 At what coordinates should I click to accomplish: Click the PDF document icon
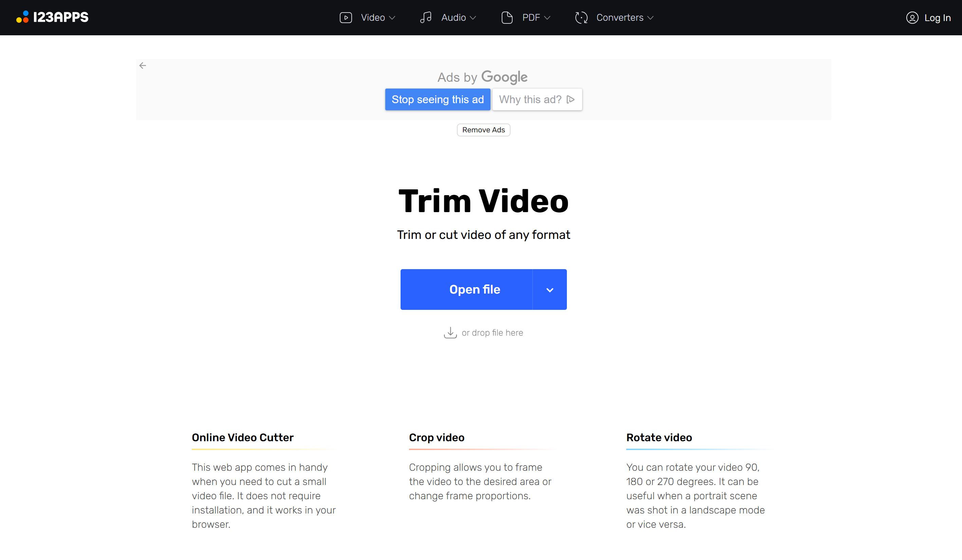pos(507,18)
